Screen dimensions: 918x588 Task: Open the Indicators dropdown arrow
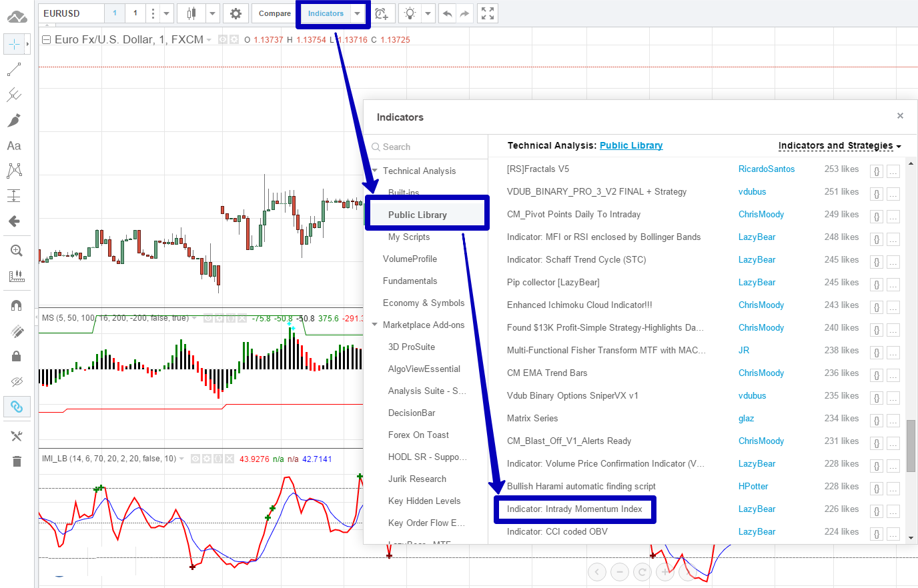(358, 13)
